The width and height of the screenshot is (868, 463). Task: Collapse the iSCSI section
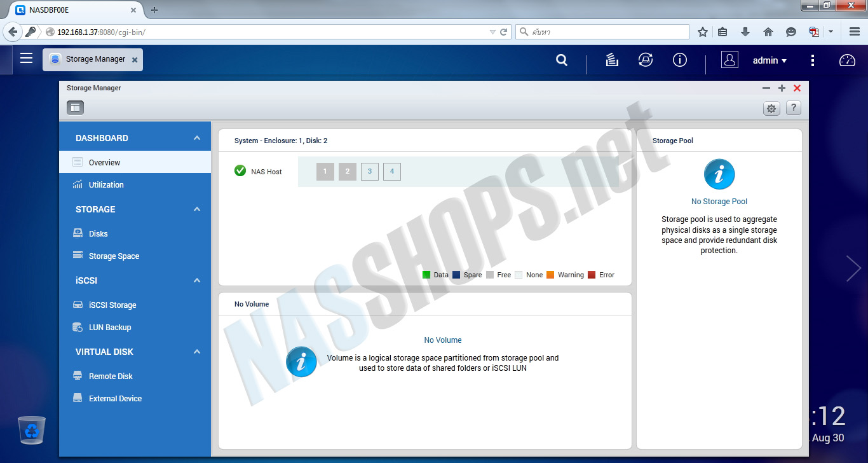(197, 280)
